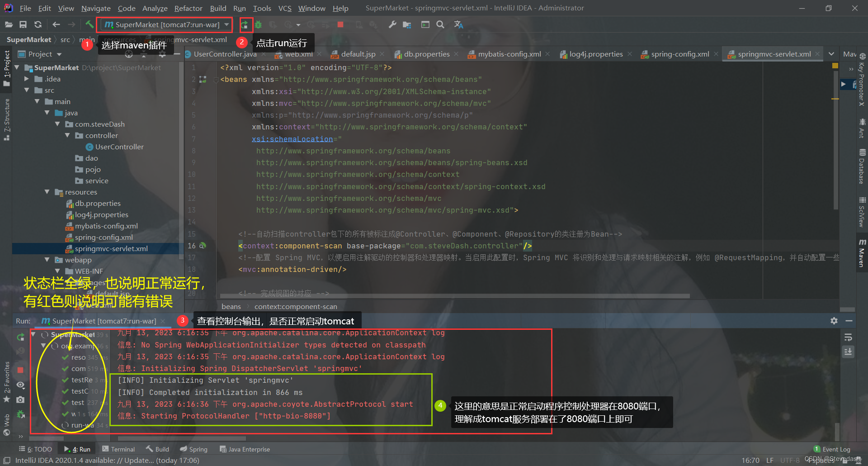The height and width of the screenshot is (466, 868).
Task: Open the Spring tool window
Action: [193, 449]
